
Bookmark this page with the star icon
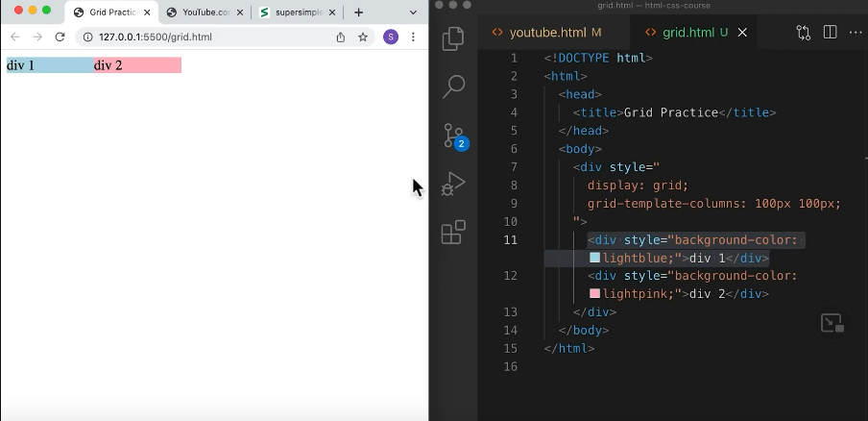[363, 37]
